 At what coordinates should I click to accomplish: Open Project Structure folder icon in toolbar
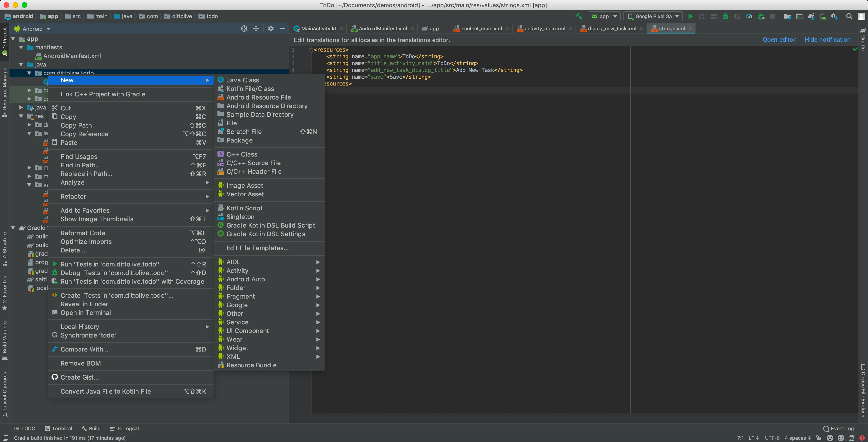(787, 16)
